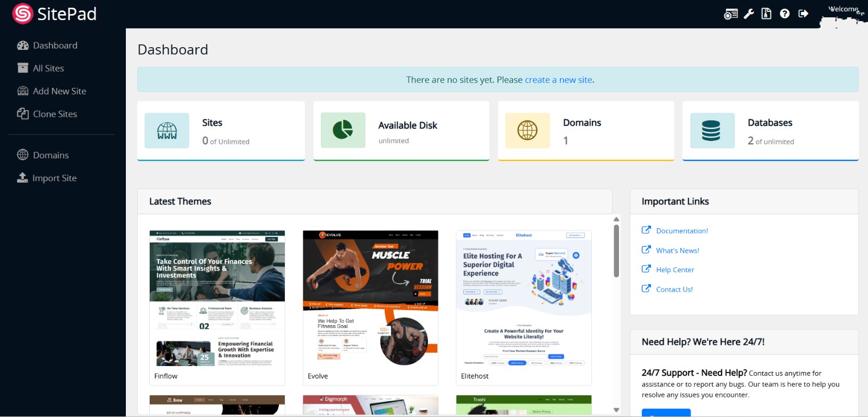Screen dimensions: 868x417
Task: Click external link icon beside Help Center
Action: point(646,269)
